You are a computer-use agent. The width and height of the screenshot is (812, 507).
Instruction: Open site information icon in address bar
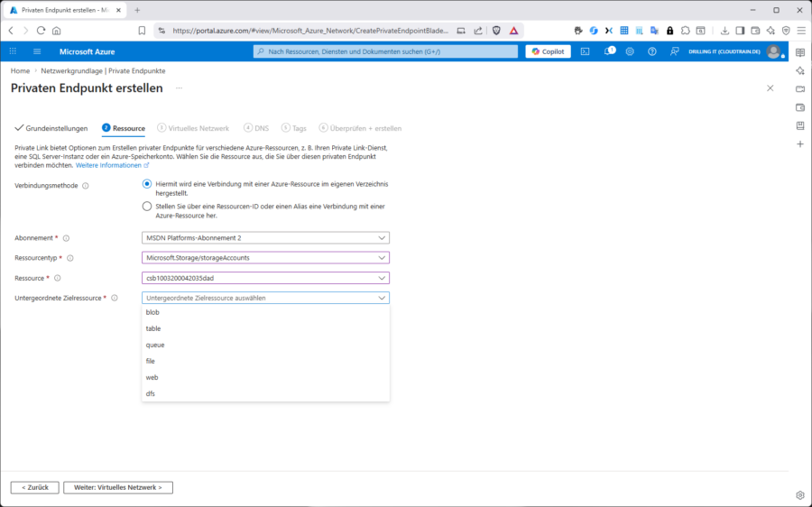point(161,31)
